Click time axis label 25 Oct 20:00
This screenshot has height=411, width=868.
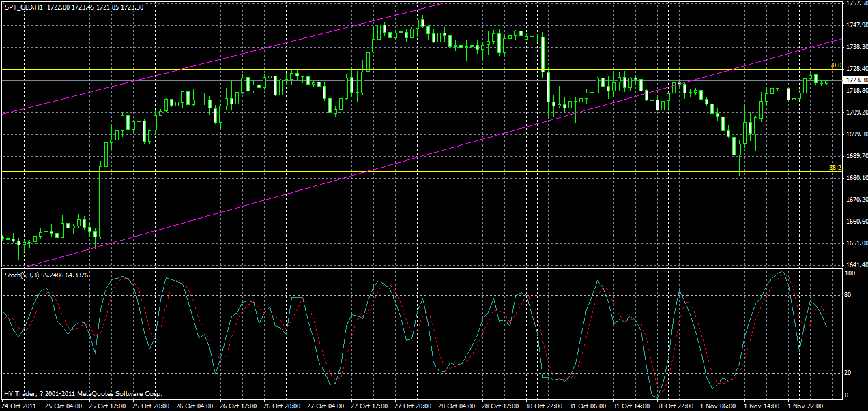(x=152, y=406)
